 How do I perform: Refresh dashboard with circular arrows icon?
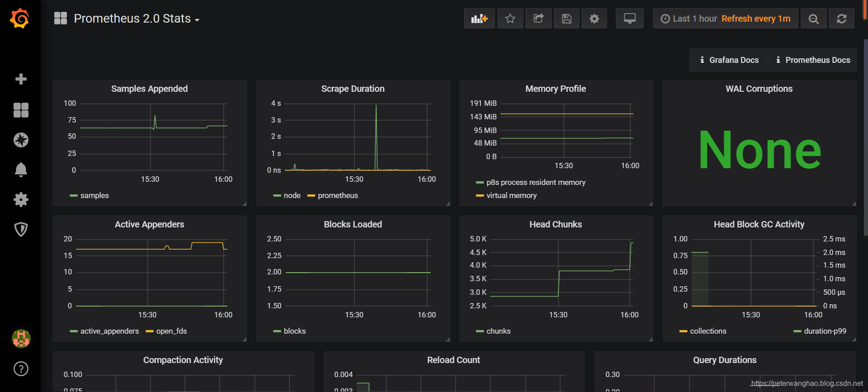[x=841, y=19]
